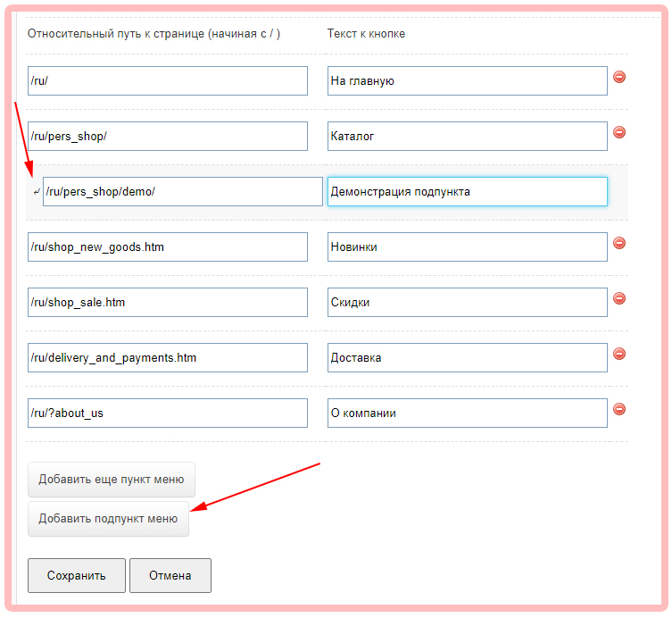Edit the 'Демонстрация подпункта' text field

click(467, 191)
